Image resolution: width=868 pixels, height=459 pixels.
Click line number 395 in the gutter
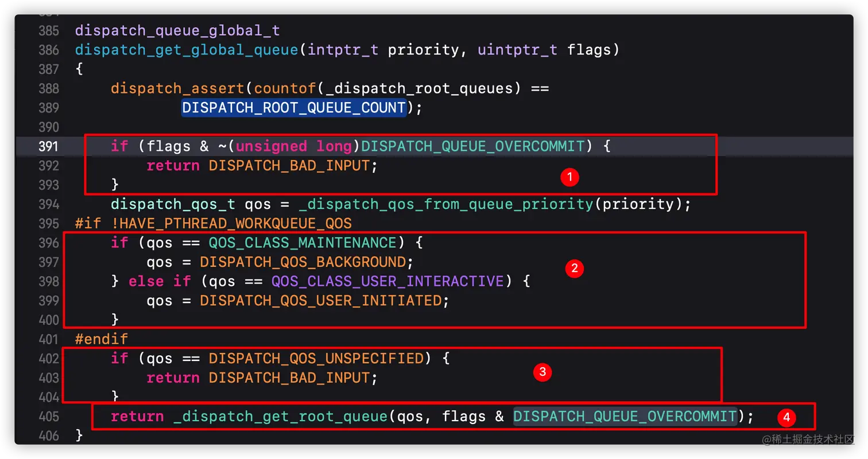click(x=49, y=223)
